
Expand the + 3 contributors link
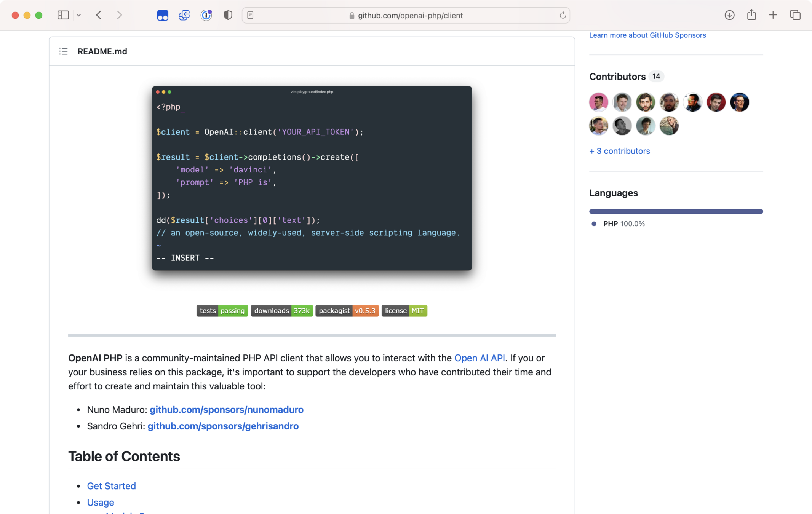(619, 151)
